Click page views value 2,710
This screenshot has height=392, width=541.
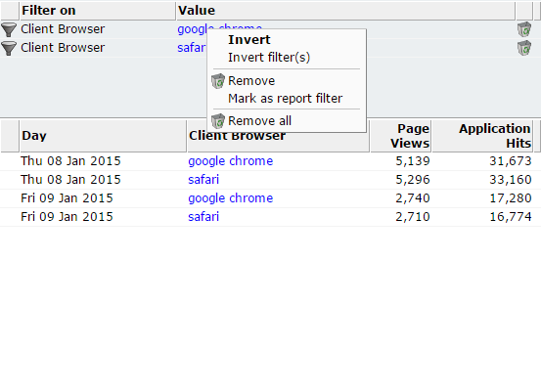point(413,217)
